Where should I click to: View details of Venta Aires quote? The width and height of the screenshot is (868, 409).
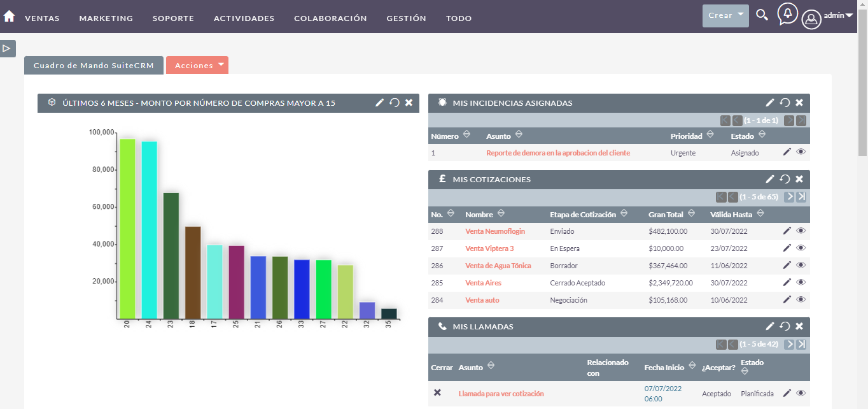point(801,282)
